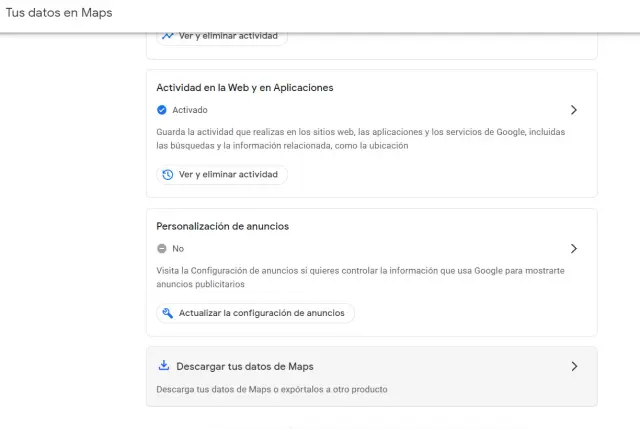Open Web and App Activity via its chevron
Image resolution: width=640 pixels, height=429 pixels.
pos(573,110)
